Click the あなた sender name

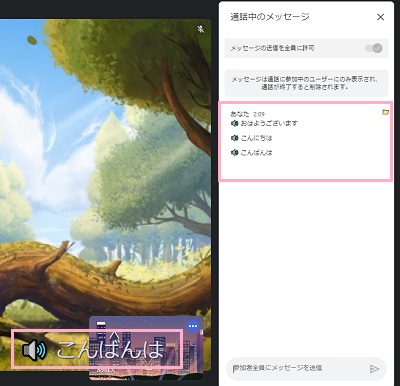[240, 114]
